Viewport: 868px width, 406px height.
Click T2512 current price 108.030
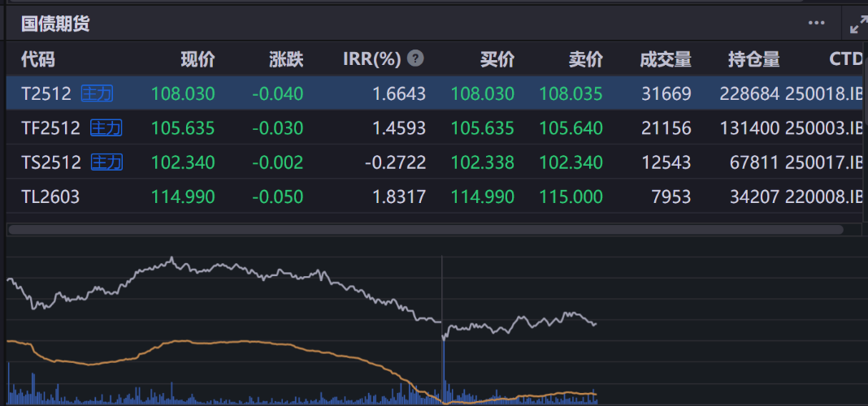[x=183, y=93]
